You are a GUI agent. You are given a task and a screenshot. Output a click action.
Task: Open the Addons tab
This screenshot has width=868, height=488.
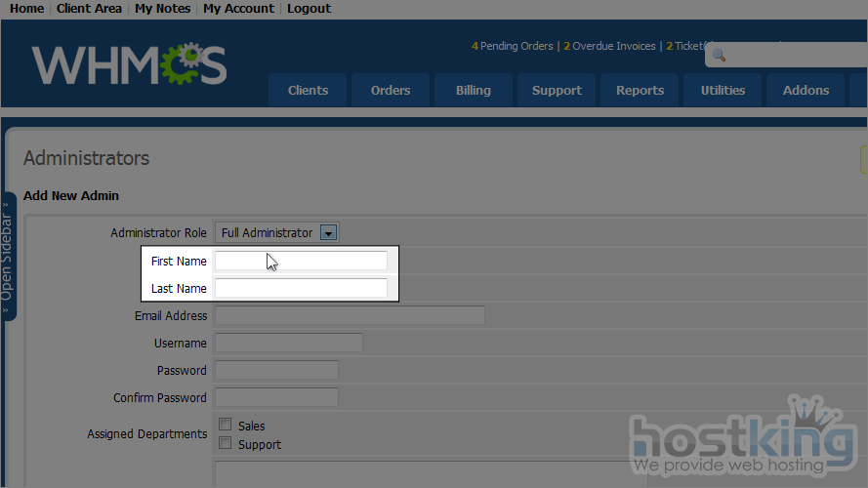pos(806,91)
